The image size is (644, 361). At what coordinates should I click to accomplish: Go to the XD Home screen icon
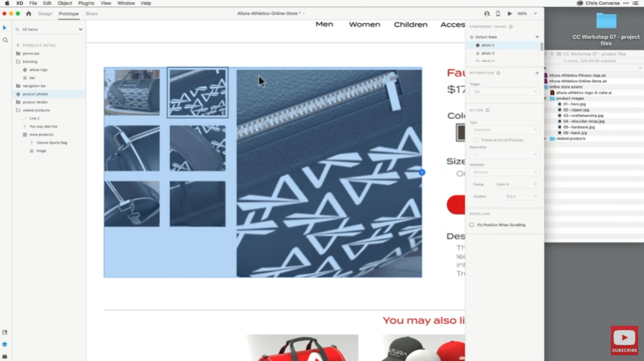[x=28, y=14]
